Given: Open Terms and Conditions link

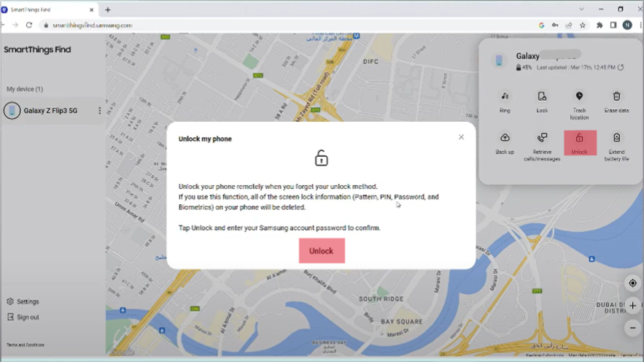Looking at the screenshot, I should pos(26,344).
